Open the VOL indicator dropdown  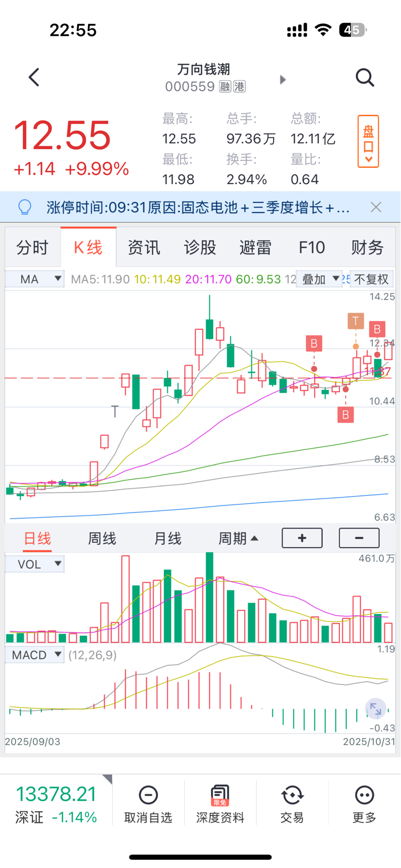(35, 564)
